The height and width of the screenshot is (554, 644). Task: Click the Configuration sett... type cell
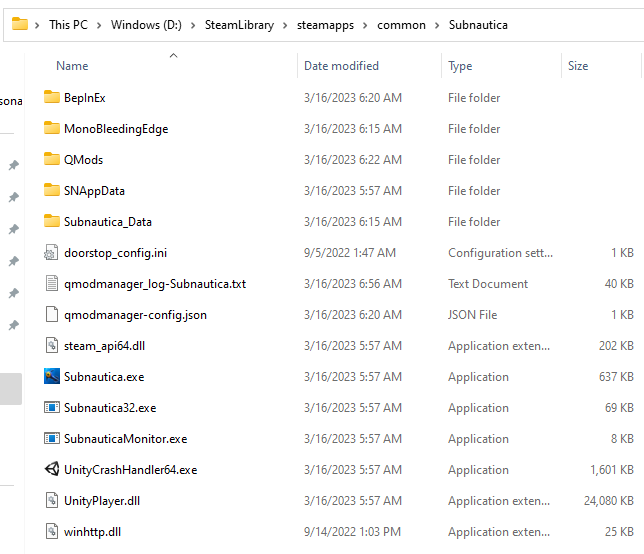point(500,253)
